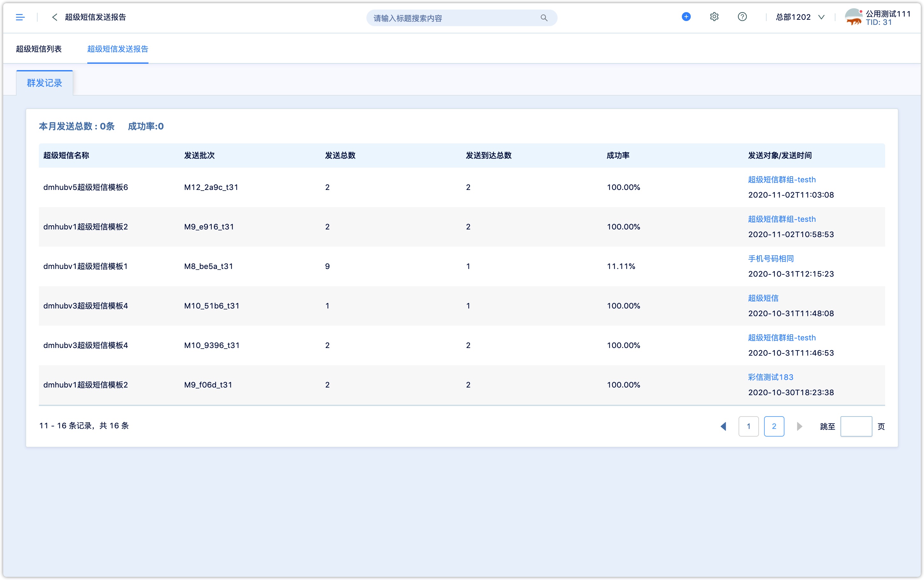Go to previous page arrow

(x=723, y=426)
